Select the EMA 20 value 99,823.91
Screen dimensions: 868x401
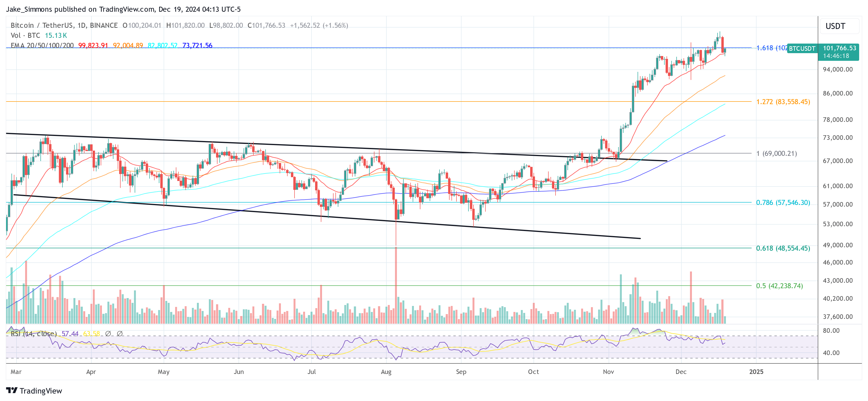[x=93, y=45]
